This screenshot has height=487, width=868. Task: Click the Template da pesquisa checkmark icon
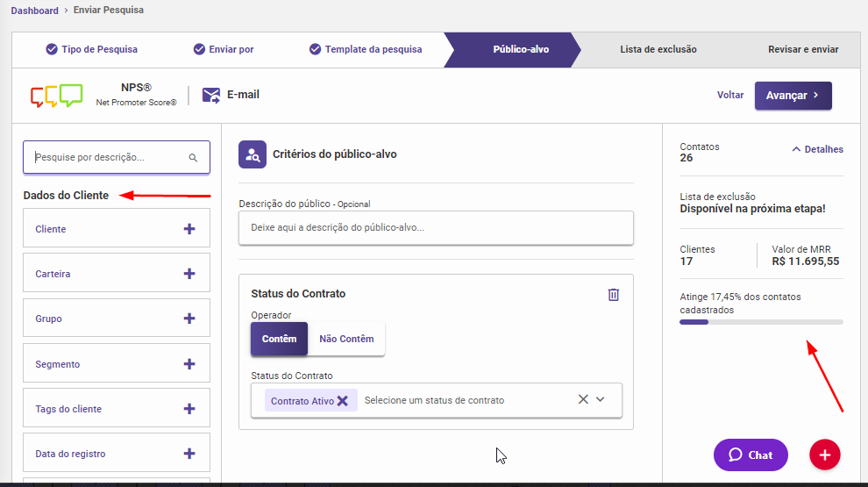point(315,49)
